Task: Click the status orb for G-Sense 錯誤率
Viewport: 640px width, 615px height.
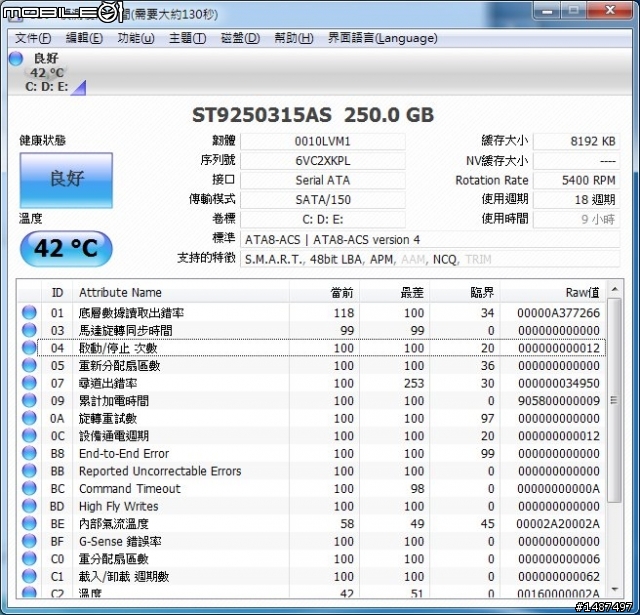Action: 29,541
